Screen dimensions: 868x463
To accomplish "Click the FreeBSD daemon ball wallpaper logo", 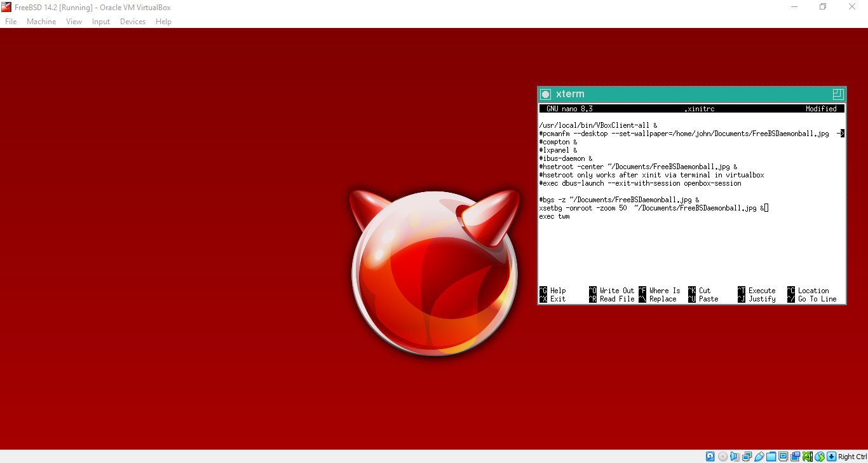I will pos(434,273).
